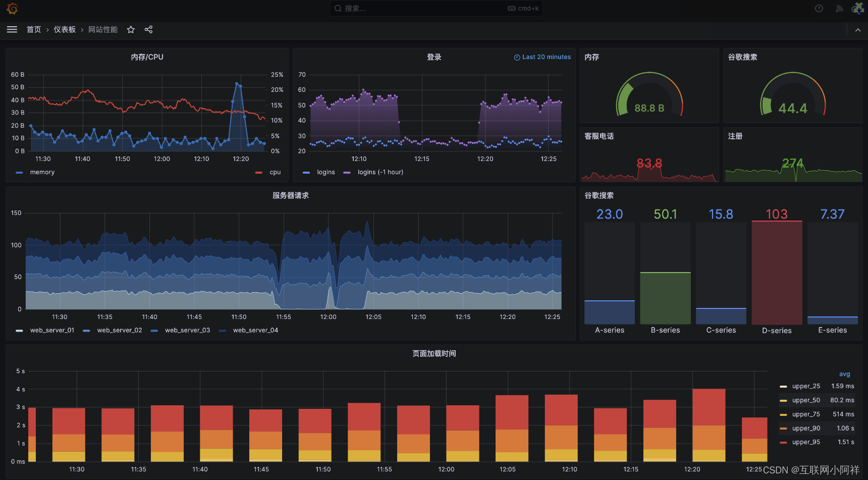Click the Last 20 minutes time override
Viewport: 868px width, 480px height.
542,57
